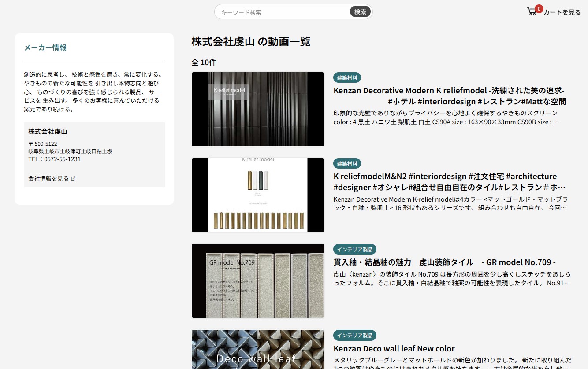Image resolution: width=588 pixels, height=369 pixels.
Task: Click the 株式会社虔山 の動画一覧 page heading
Action: tap(251, 42)
